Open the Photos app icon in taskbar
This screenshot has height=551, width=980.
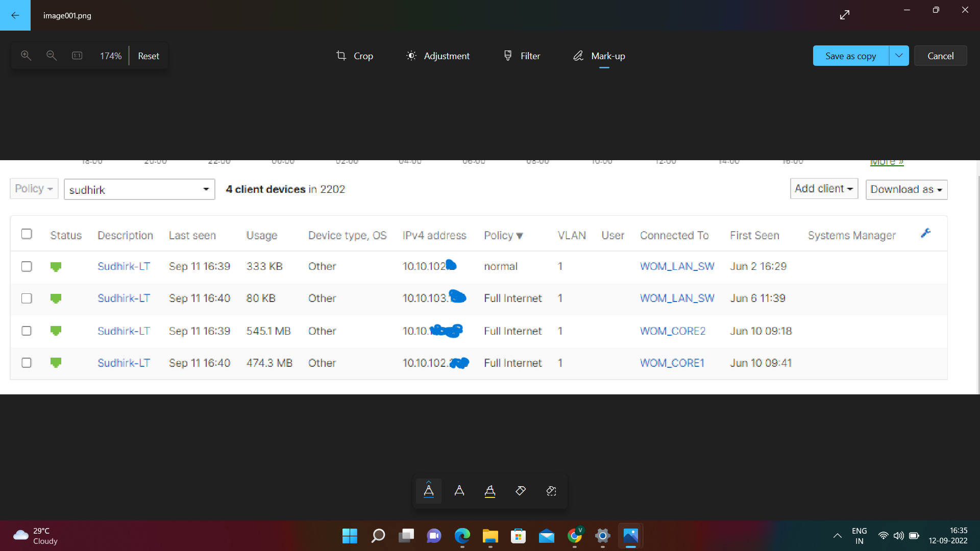click(630, 536)
